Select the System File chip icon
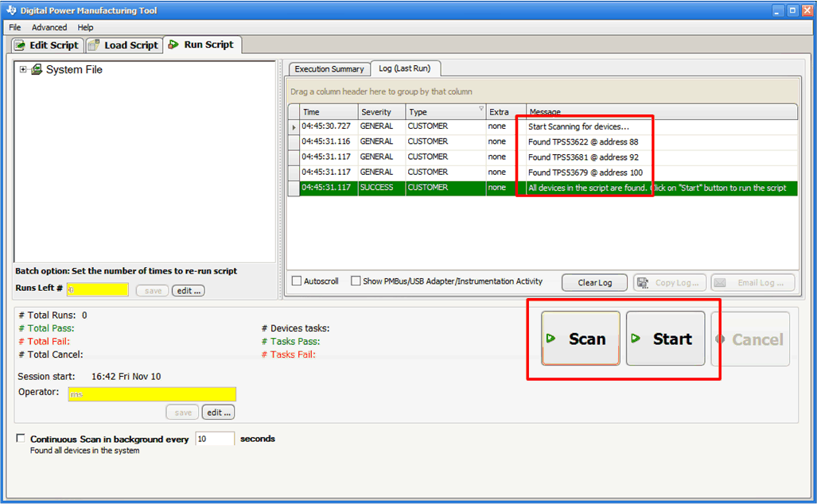 tap(36, 70)
